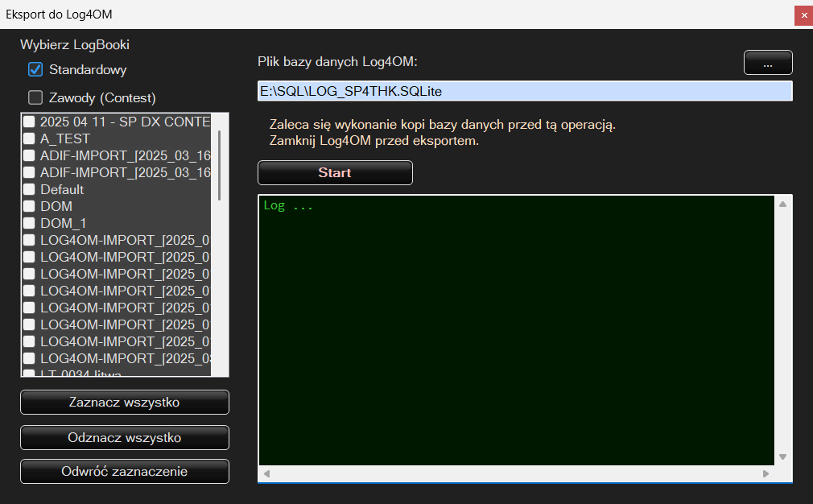Tick the Default logbook checkbox
The image size is (813, 504).
29,189
